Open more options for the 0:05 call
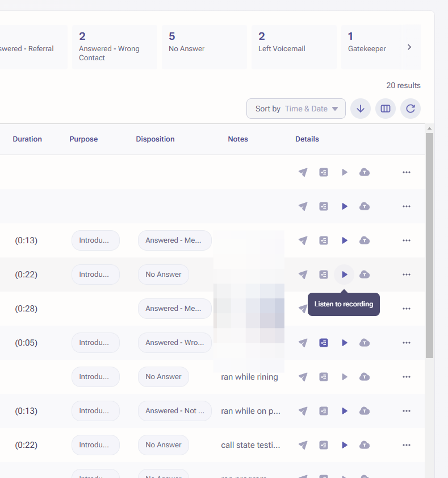The width and height of the screenshot is (448, 478). 407,343
